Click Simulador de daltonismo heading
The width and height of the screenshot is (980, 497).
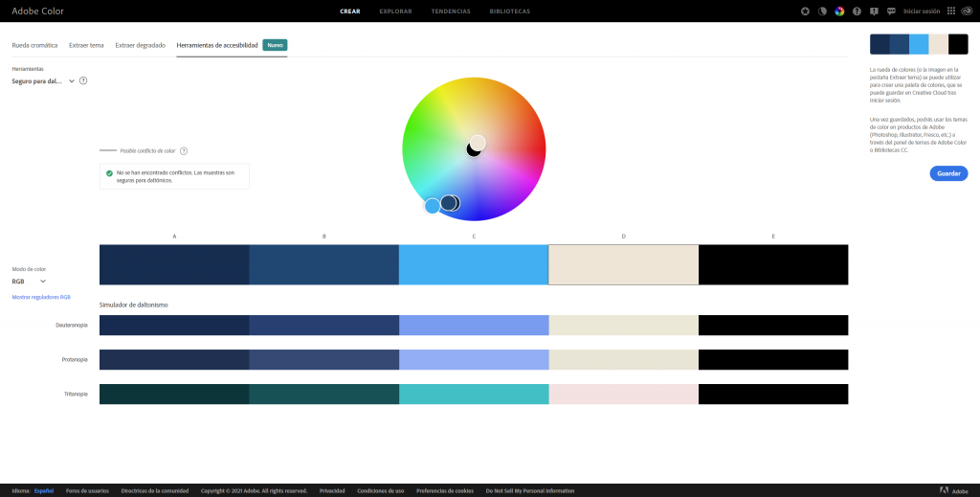point(134,305)
